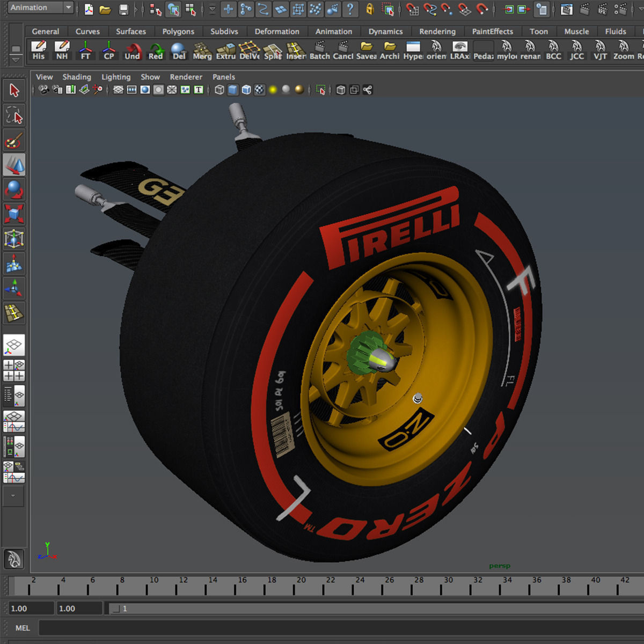Click Select by hierarchy mode icon
Screen dimensions: 644x644
pyautogui.click(x=156, y=9)
